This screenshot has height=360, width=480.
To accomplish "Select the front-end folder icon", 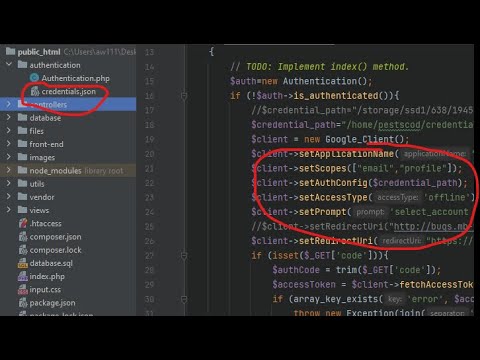I will 22,144.
